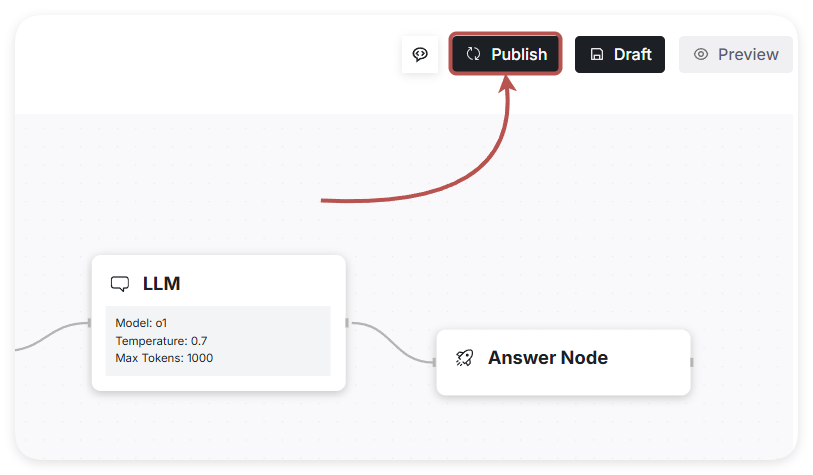813x475 pixels.
Task: Publish the workflow
Action: 518,54
